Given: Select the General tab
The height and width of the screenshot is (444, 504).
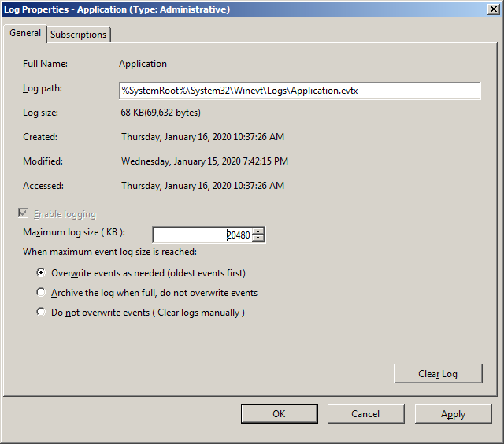Looking at the screenshot, I should click(25, 33).
